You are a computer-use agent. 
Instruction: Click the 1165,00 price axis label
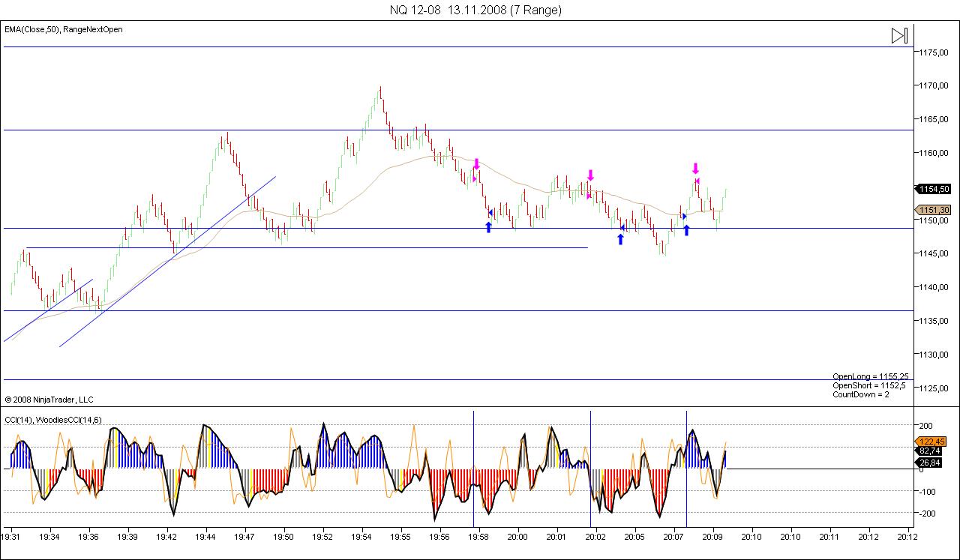[935, 119]
